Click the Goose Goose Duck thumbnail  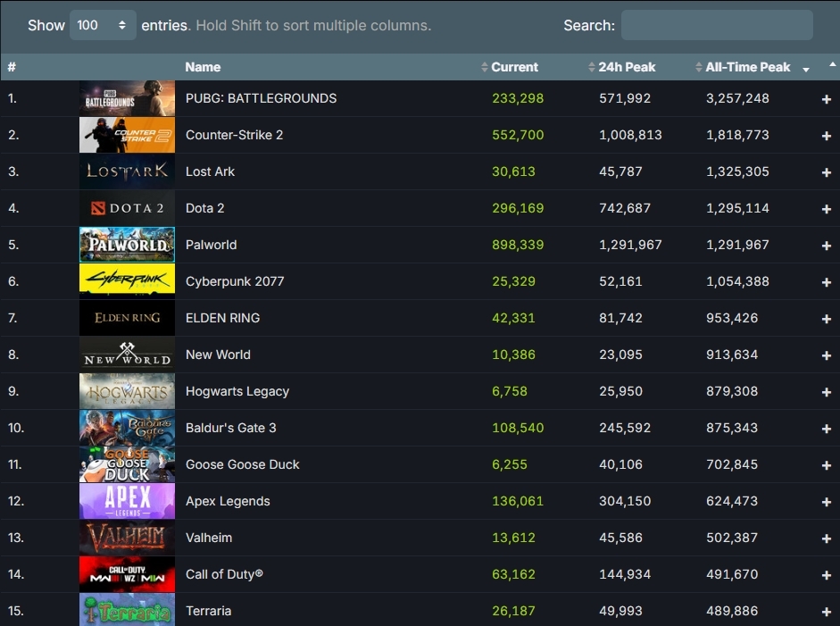point(127,464)
